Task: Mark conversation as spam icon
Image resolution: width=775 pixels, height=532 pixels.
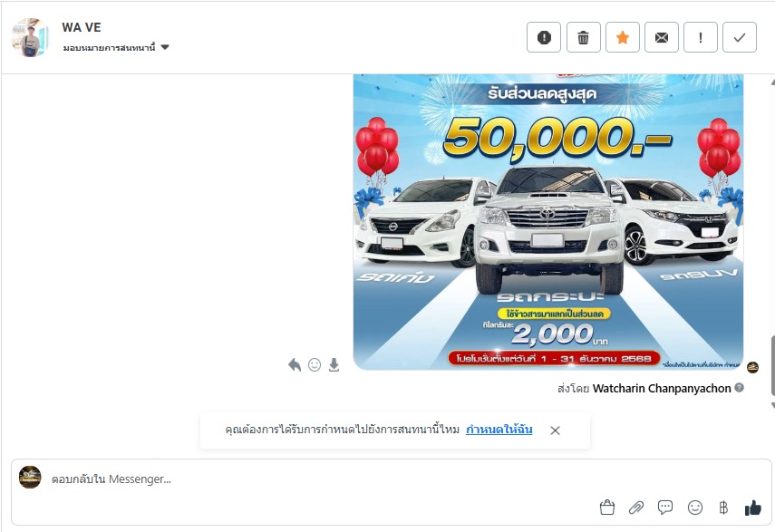Action: 544,37
